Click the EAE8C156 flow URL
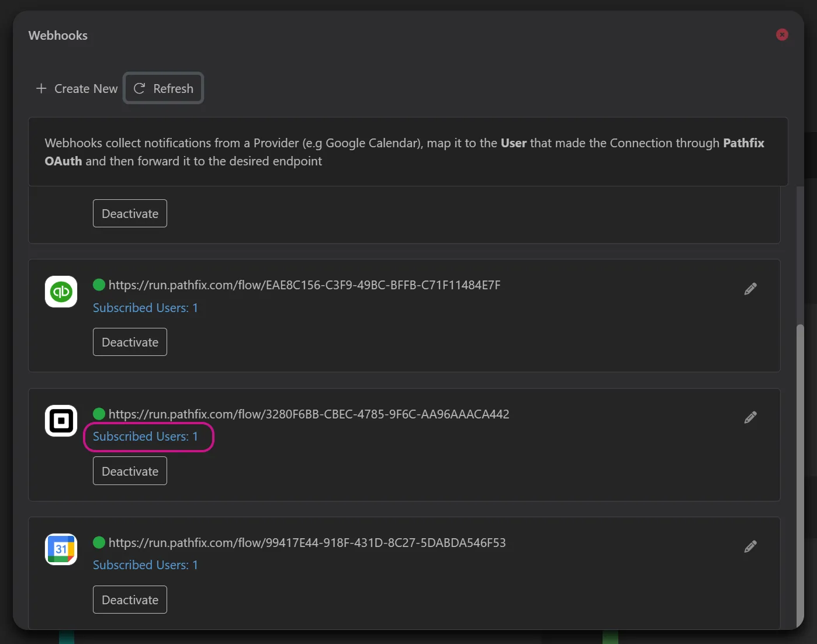The width and height of the screenshot is (817, 644). [x=304, y=285]
